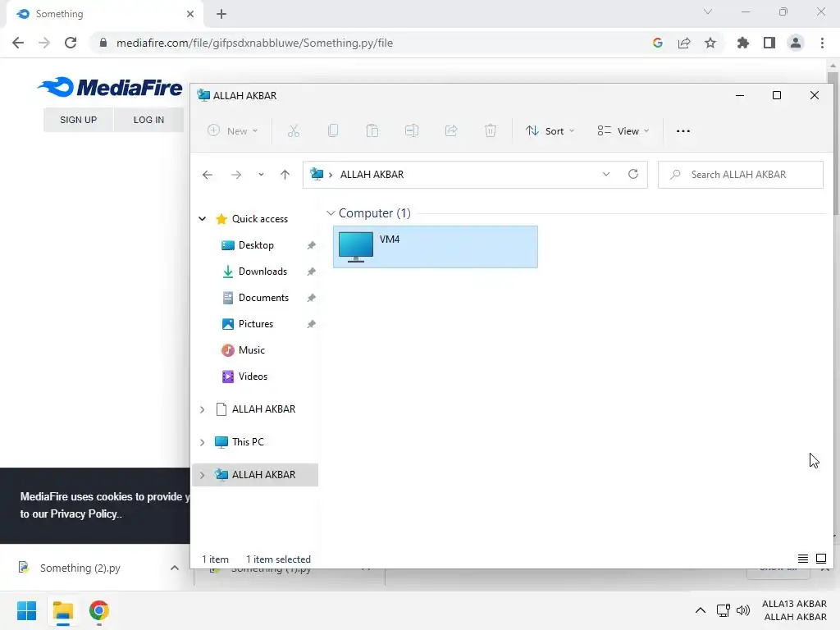Unpin Pictures using its pin icon
This screenshot has height=630, width=840.
[x=311, y=324]
